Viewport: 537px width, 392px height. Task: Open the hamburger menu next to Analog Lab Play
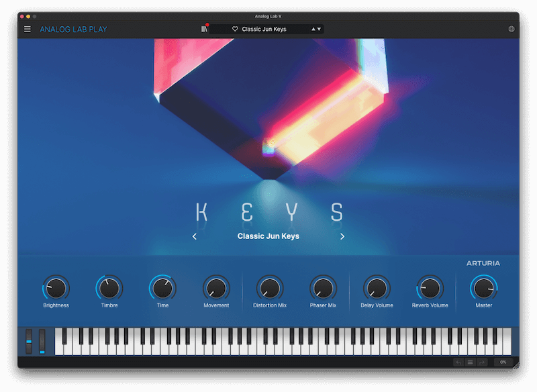tap(27, 29)
